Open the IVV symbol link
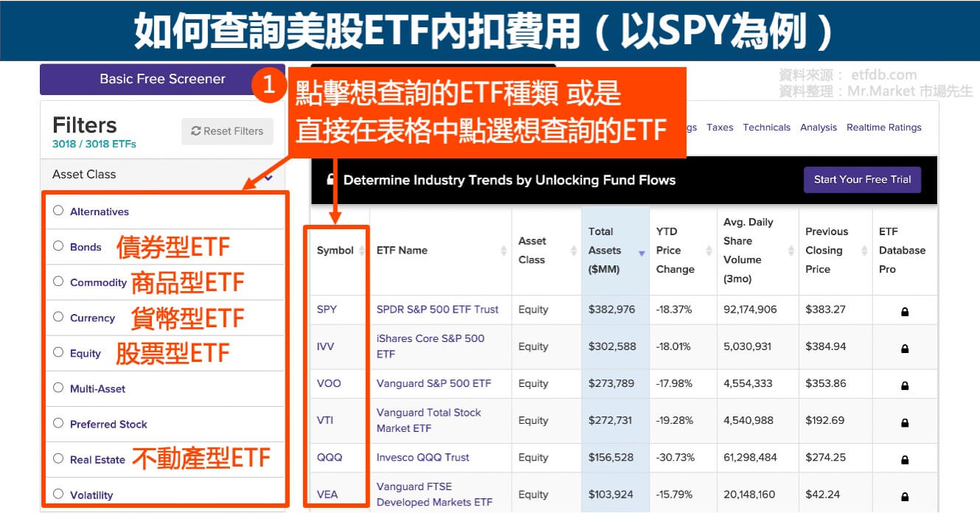The image size is (980, 513). point(325,346)
